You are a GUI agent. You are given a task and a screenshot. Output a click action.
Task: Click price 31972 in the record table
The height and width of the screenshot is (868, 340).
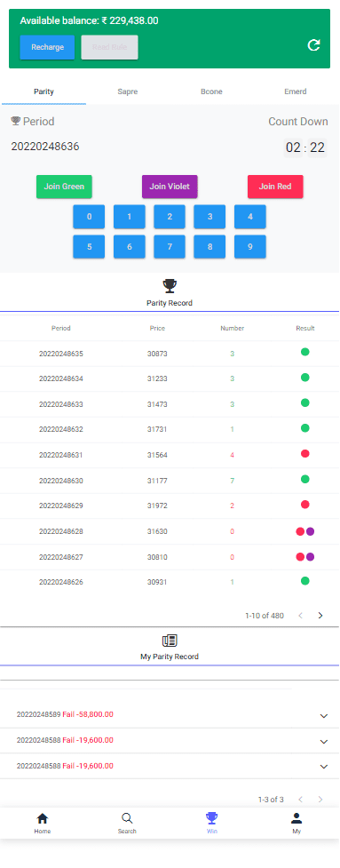pyautogui.click(x=157, y=506)
